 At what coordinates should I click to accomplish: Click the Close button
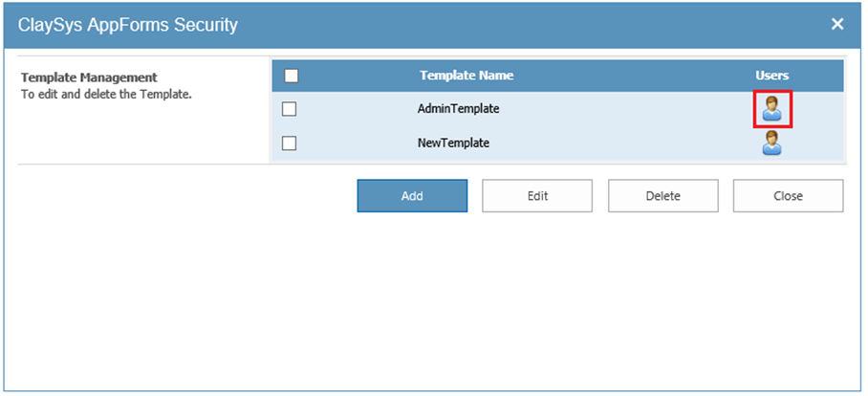tap(789, 195)
